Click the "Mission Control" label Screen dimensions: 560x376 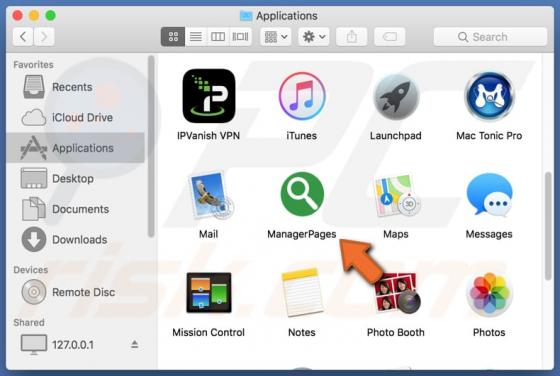pos(209,332)
